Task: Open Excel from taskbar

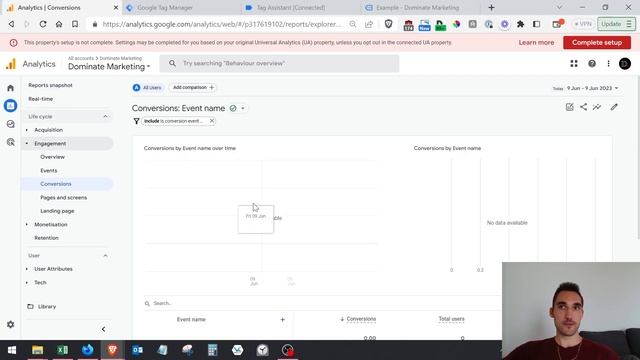Action: 62,350
